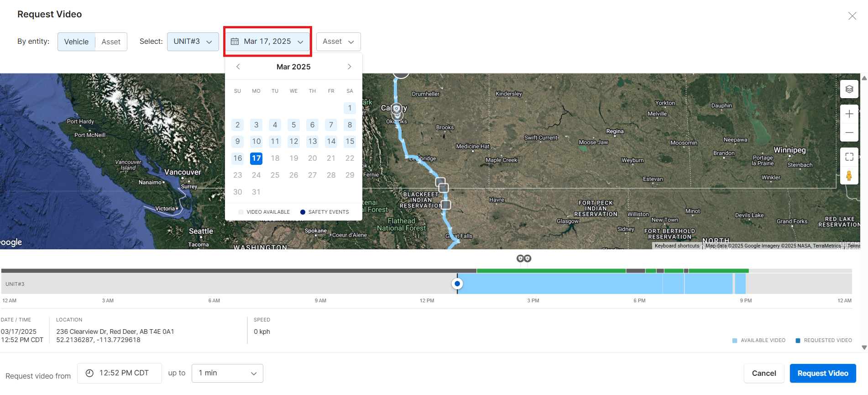Pick March 14 on the calendar
The image size is (868, 395).
click(331, 142)
